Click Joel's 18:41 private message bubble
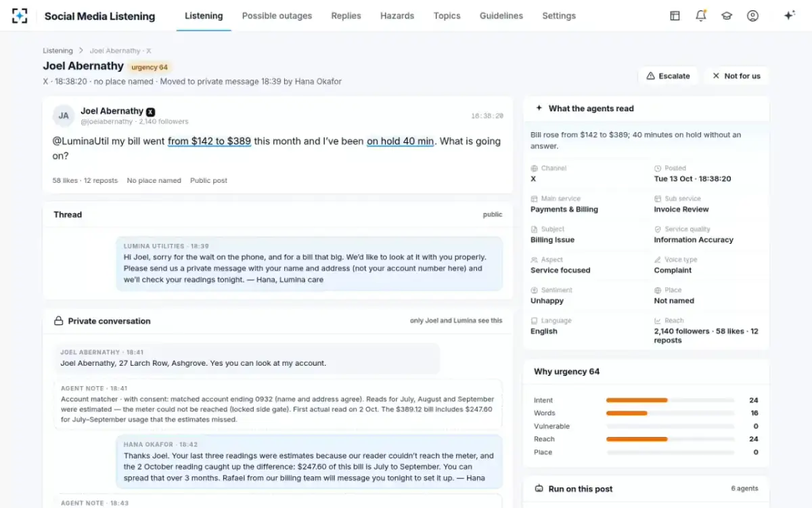812x508 pixels. (x=247, y=358)
